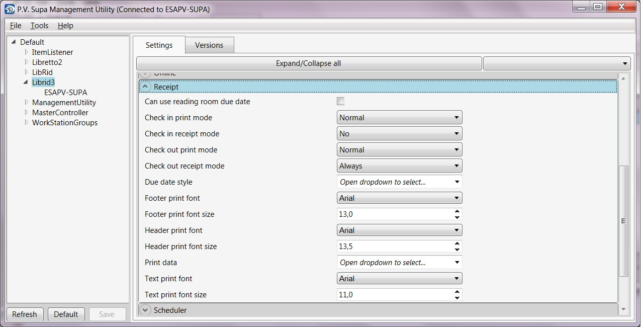Toggle Can use reading room due date checkbox
The image size is (644, 327).
[341, 102]
